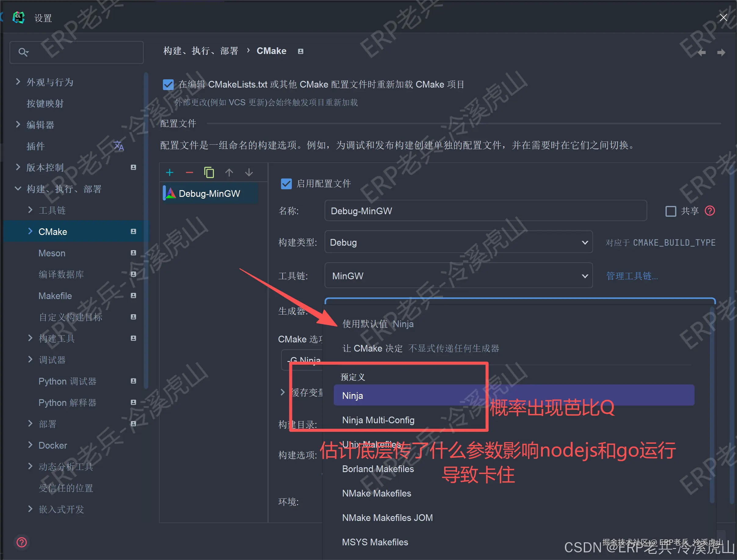The height and width of the screenshot is (560, 737).
Task: Click the copy profile icon
Action: pos(209,172)
